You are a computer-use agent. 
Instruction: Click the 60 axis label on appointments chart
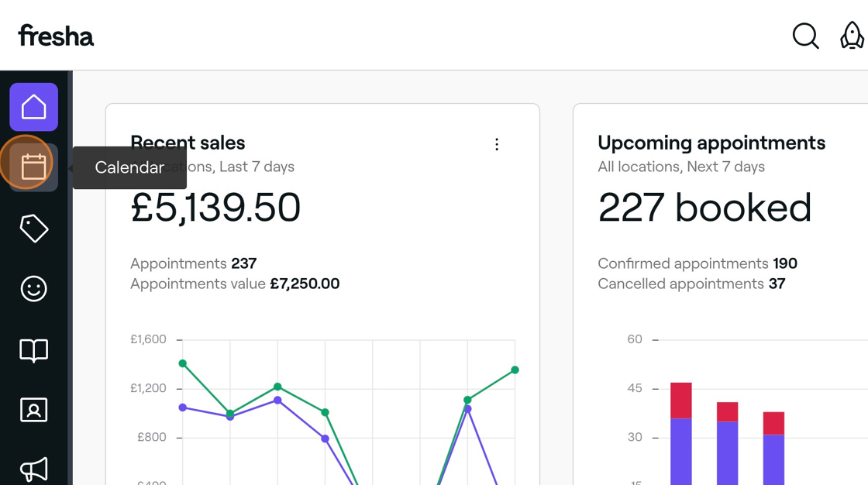[x=635, y=339]
